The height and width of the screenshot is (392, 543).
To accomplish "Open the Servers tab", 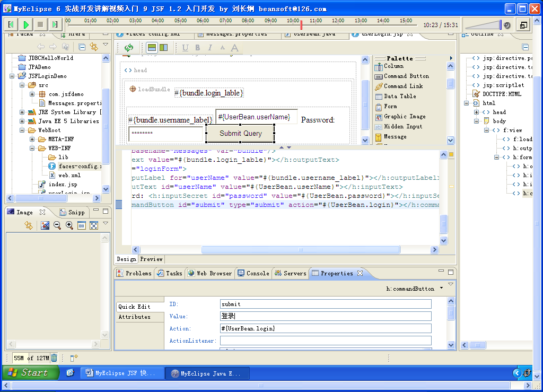I will [x=291, y=273].
